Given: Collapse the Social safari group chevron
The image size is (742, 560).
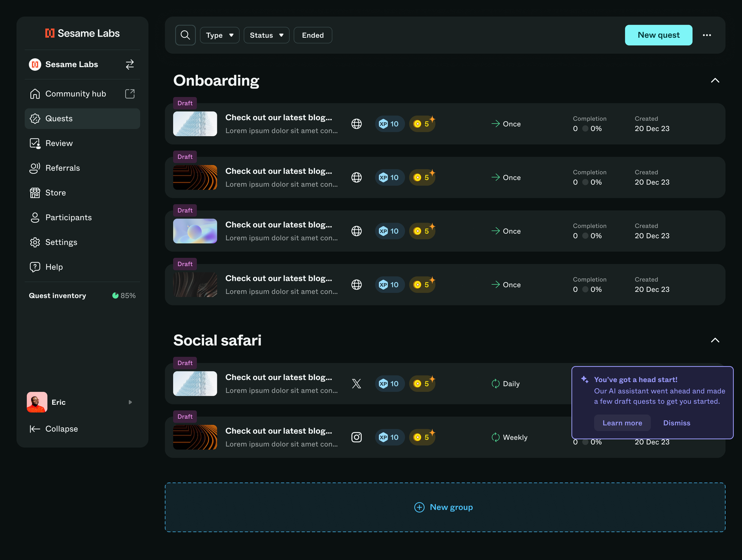Looking at the screenshot, I should coord(715,340).
